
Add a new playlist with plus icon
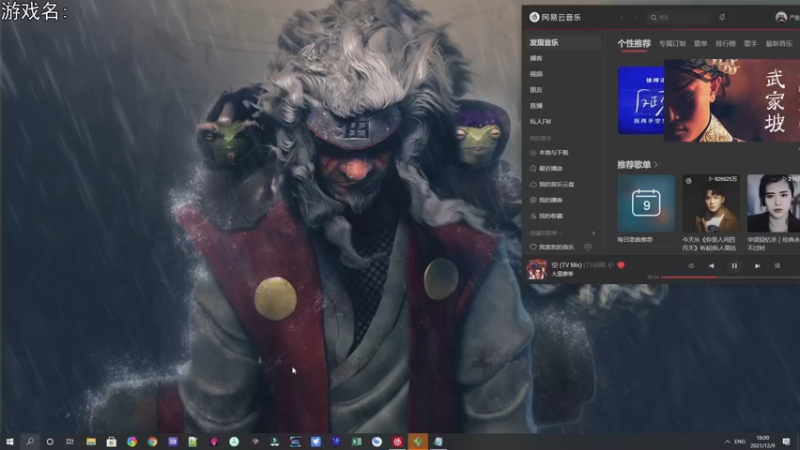pyautogui.click(x=593, y=233)
